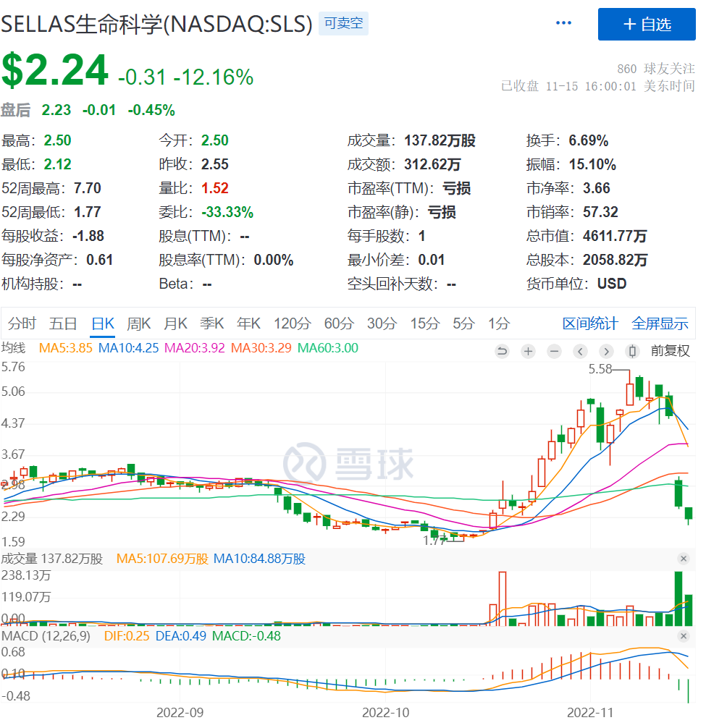Switch to the 30分 interval tab

tap(382, 323)
